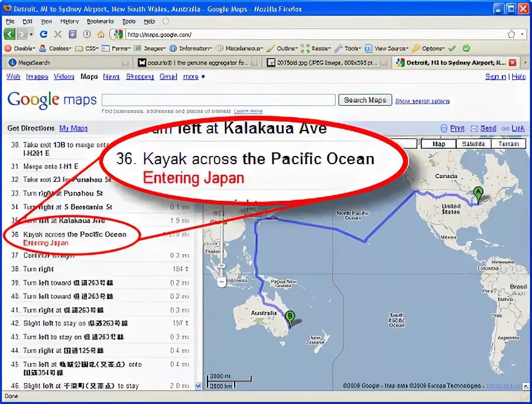This screenshot has height=404, width=532.
Task: Click the popurls tab favicon
Action: [x=142, y=63]
